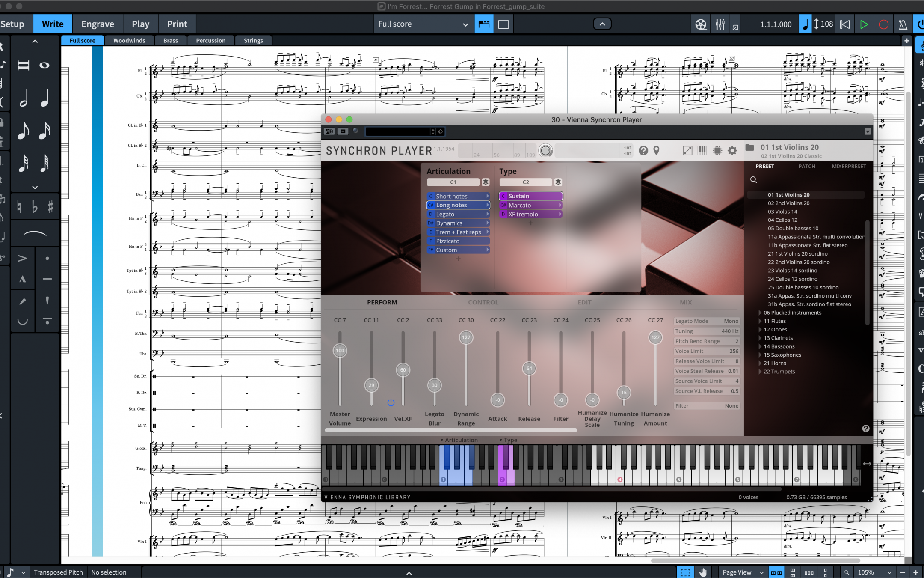Adjust the Expression CC 11 slider
The image size is (924, 578).
pos(371,385)
